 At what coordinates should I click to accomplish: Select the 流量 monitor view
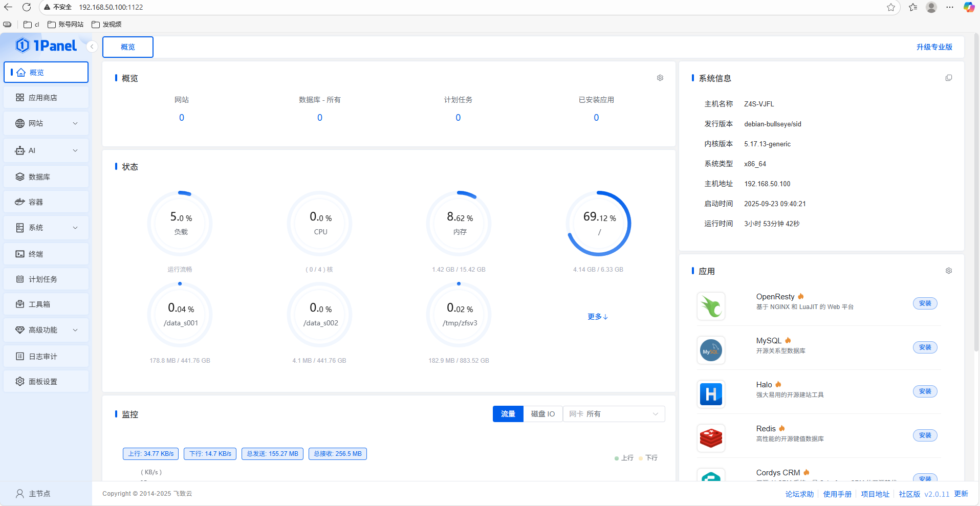pyautogui.click(x=508, y=414)
